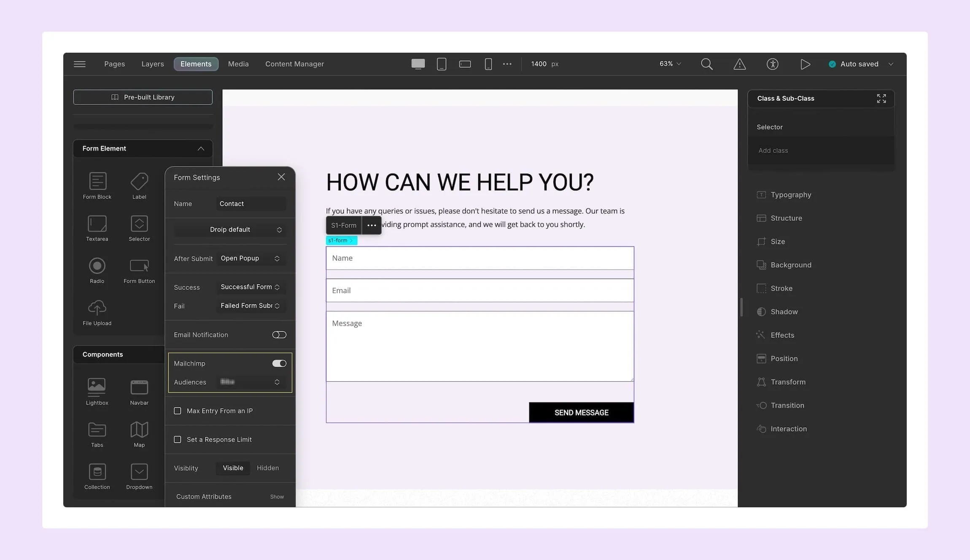Select the Map component
970x560 pixels.
pyautogui.click(x=139, y=434)
